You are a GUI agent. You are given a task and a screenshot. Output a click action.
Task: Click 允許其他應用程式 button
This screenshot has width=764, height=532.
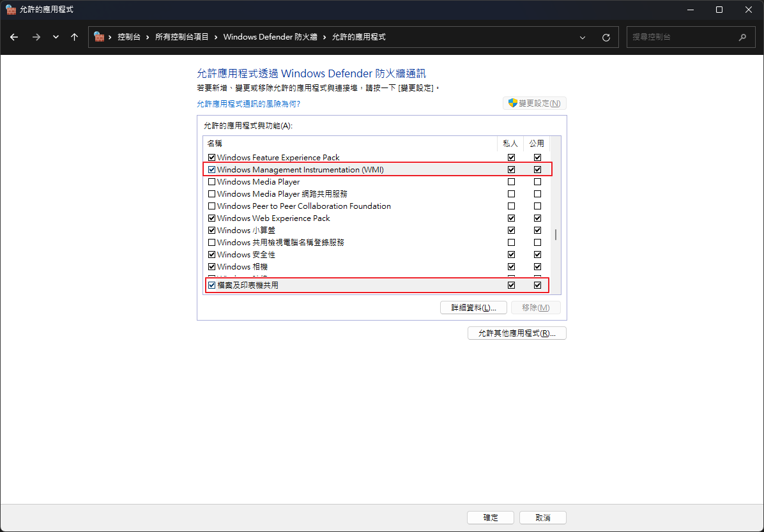[517, 333]
